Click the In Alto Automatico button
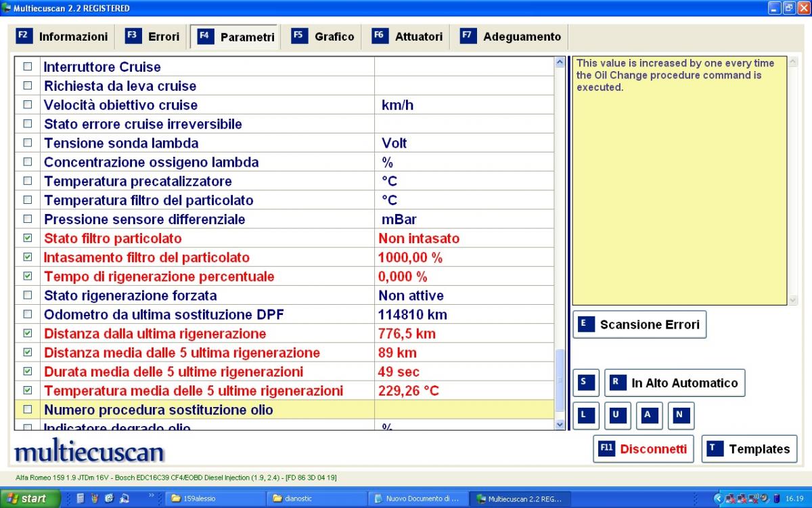 tap(675, 383)
